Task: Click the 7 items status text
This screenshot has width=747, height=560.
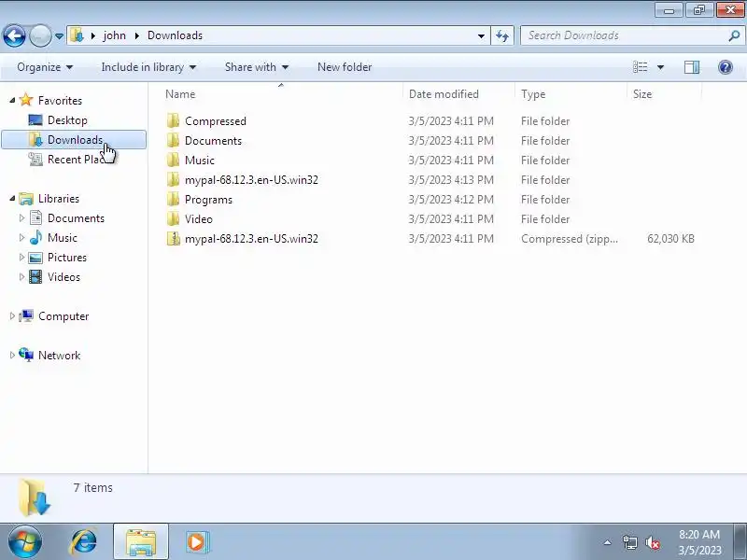Action: point(92,487)
